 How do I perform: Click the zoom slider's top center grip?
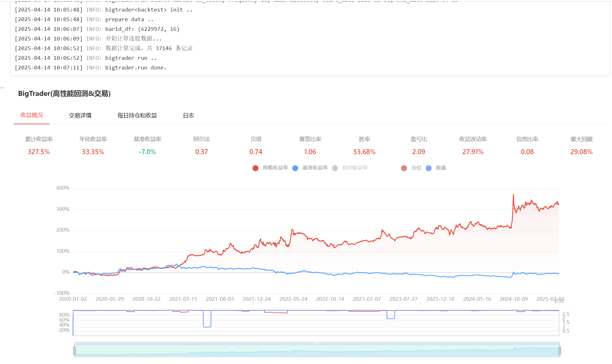317,343
